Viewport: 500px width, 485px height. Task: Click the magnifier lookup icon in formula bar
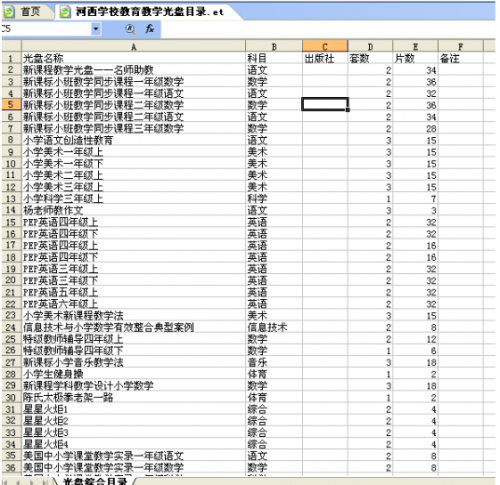(x=130, y=30)
